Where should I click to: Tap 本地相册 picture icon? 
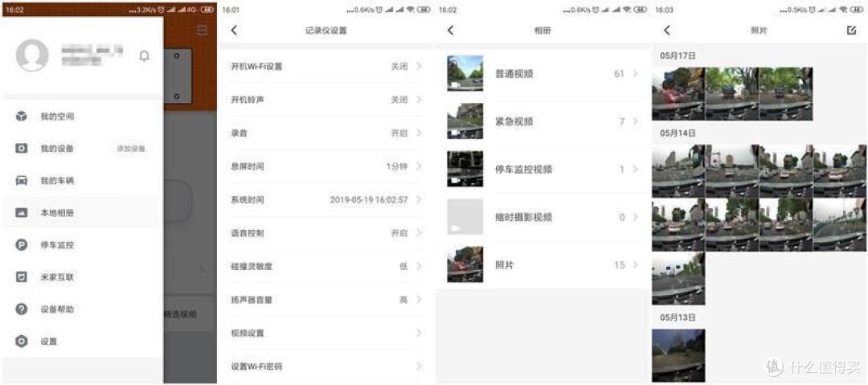[22, 213]
